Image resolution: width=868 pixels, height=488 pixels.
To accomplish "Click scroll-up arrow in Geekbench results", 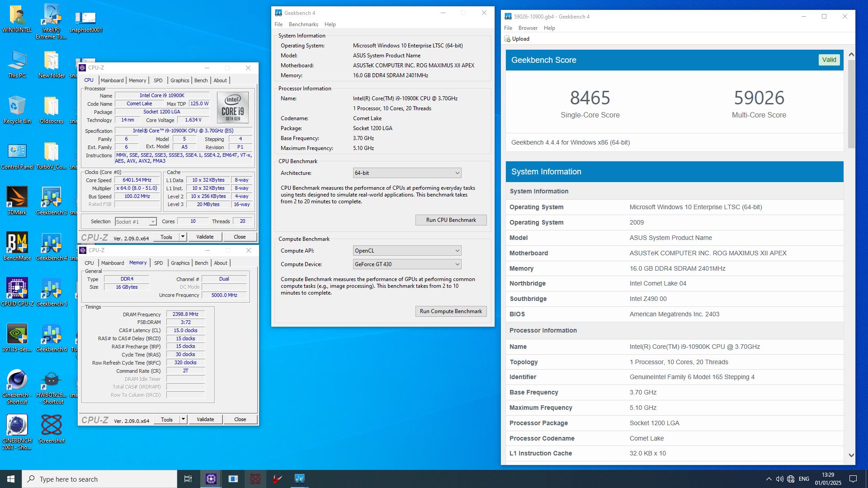I will (851, 55).
